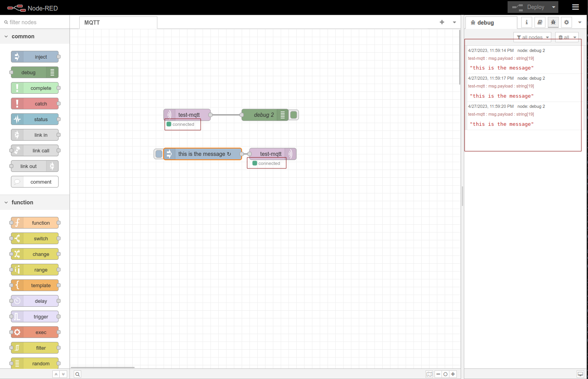Toggle the navigator map icon

click(429, 374)
